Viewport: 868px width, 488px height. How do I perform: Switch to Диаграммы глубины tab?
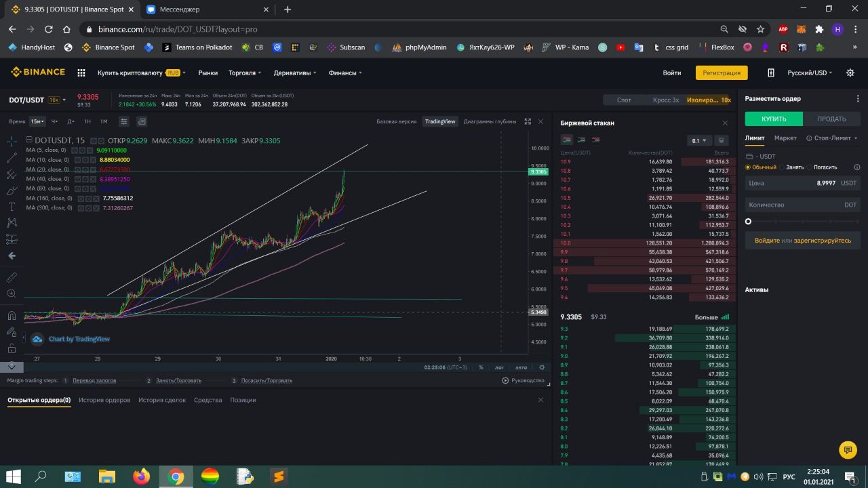pyautogui.click(x=490, y=121)
